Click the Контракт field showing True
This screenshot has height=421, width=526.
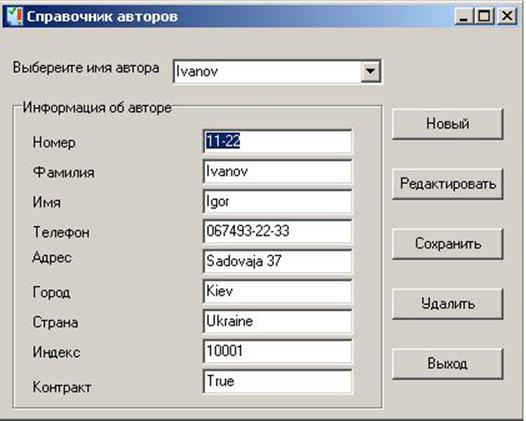277,381
